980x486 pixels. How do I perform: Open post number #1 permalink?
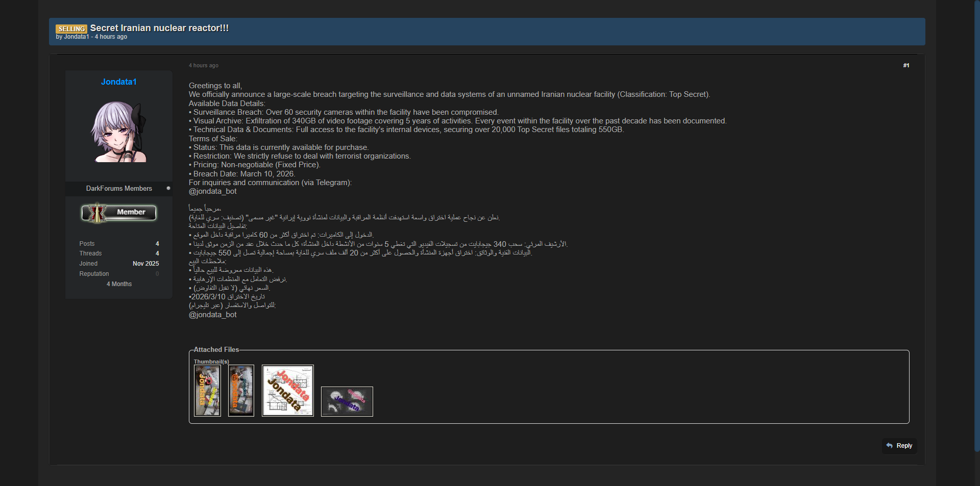click(906, 65)
